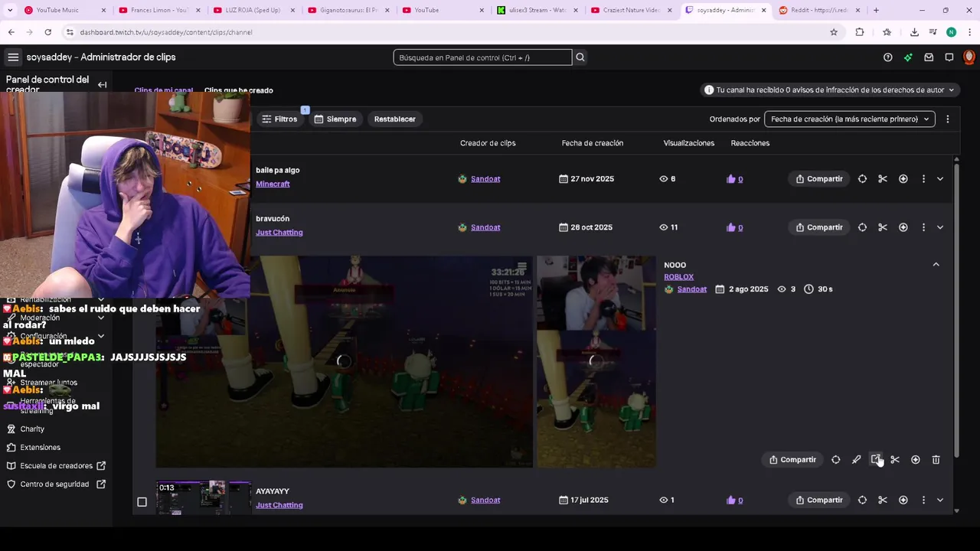
Task: Open the whispers chat bubble icon
Action: (949, 57)
